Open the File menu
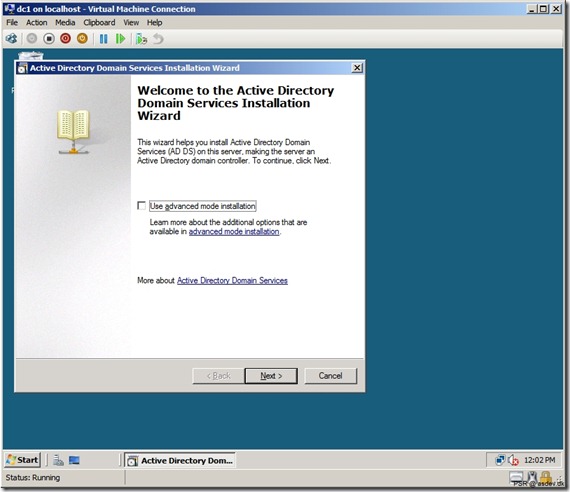This screenshot has height=492, width=570. 12,23
